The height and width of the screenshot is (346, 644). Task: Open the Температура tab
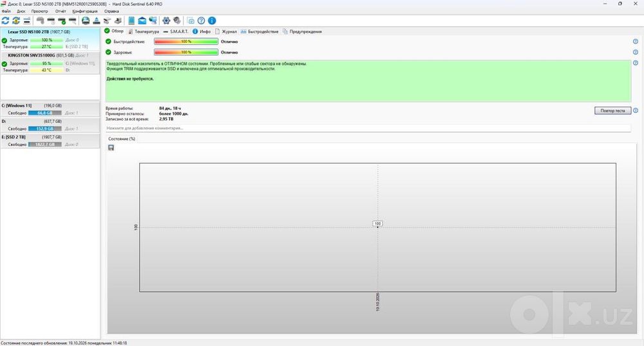point(144,32)
